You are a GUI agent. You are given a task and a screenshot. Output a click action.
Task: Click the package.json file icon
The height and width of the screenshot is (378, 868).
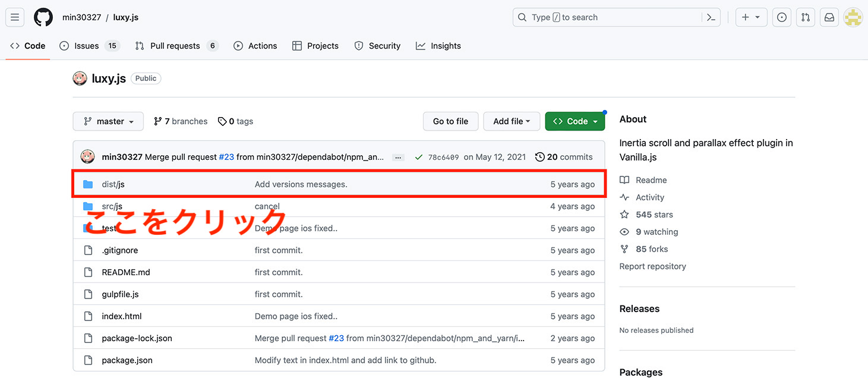coord(88,360)
